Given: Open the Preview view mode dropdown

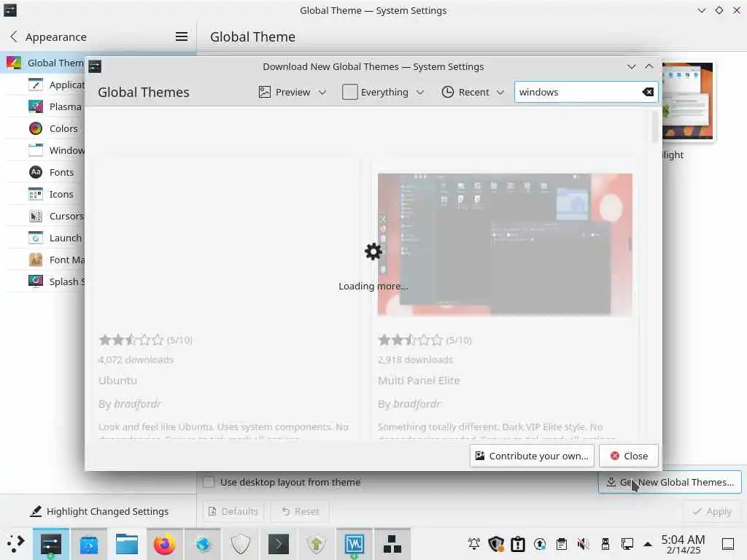Looking at the screenshot, I should coord(292,92).
